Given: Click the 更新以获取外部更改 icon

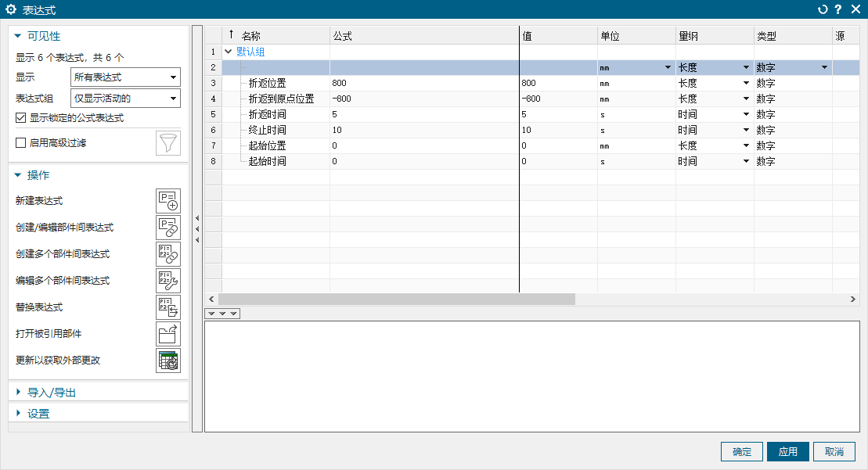Looking at the screenshot, I should pyautogui.click(x=167, y=361).
